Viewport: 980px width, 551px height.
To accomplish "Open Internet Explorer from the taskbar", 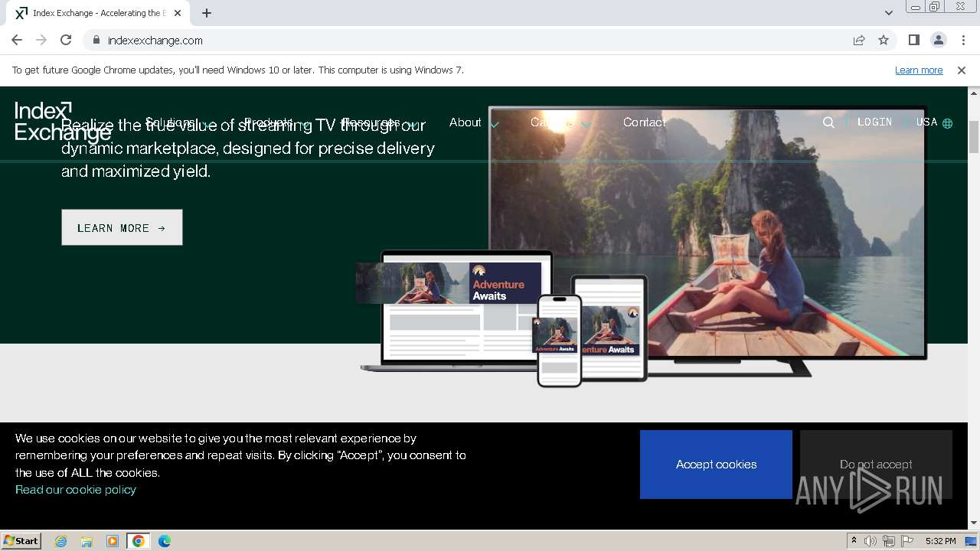I will [61, 541].
